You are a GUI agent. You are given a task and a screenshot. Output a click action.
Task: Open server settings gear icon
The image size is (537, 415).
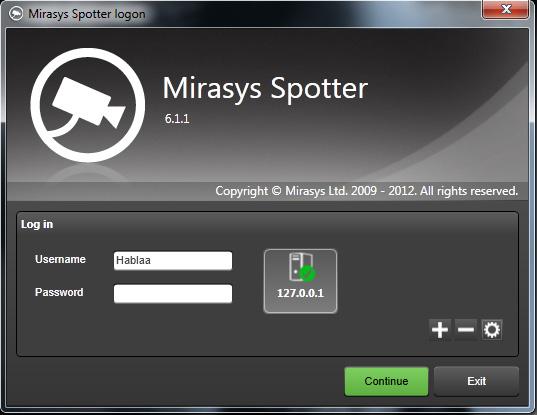point(492,330)
